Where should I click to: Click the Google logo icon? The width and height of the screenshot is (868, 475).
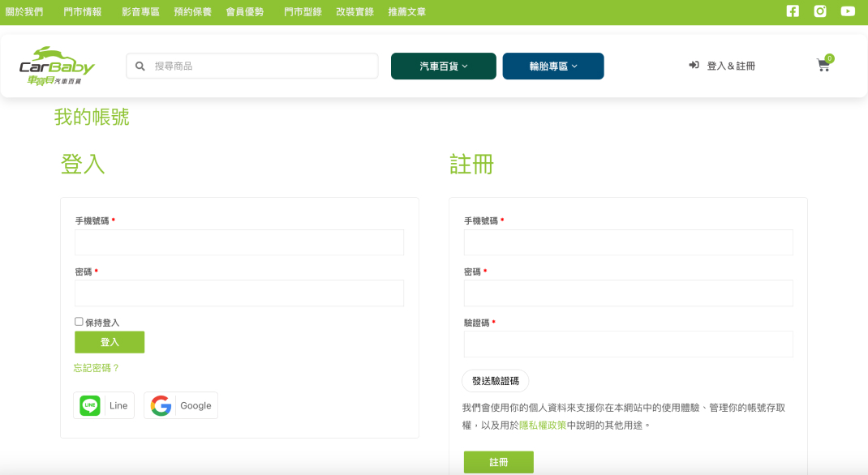[x=161, y=405]
